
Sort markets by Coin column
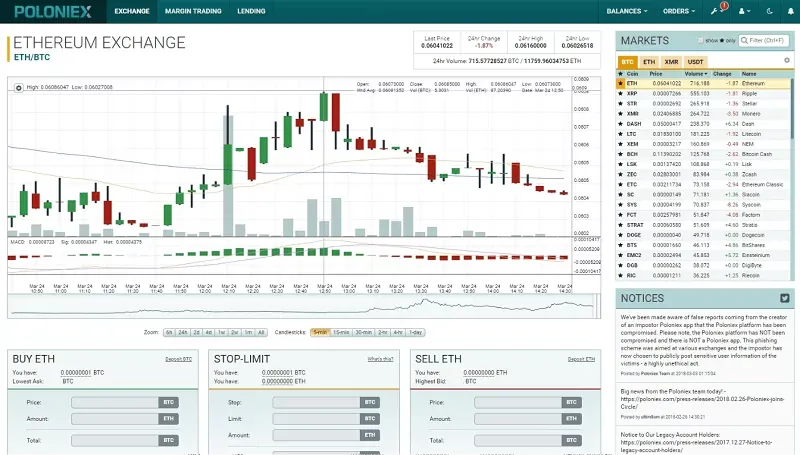point(632,74)
